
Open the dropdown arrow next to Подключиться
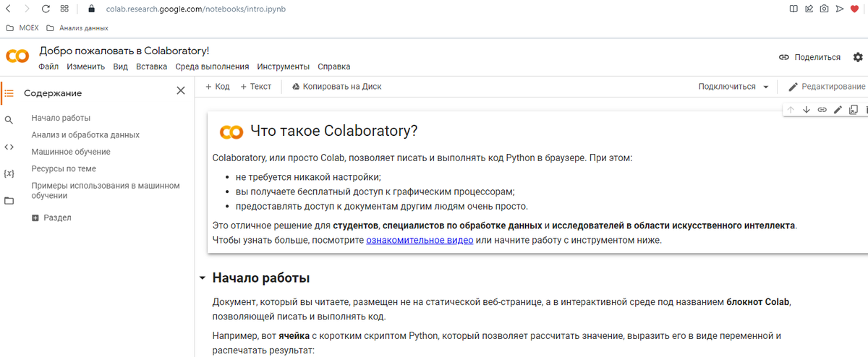765,87
